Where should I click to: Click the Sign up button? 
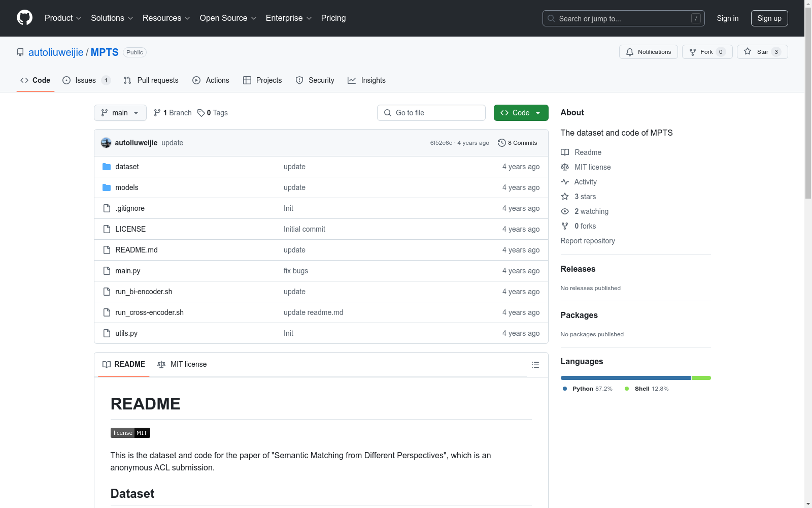(769, 18)
